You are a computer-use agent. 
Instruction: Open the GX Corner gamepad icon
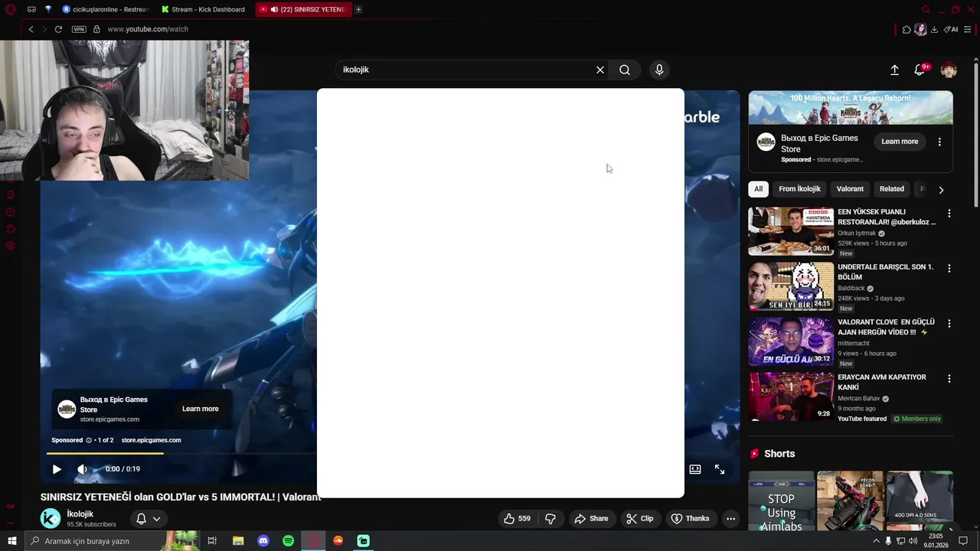coord(31,9)
